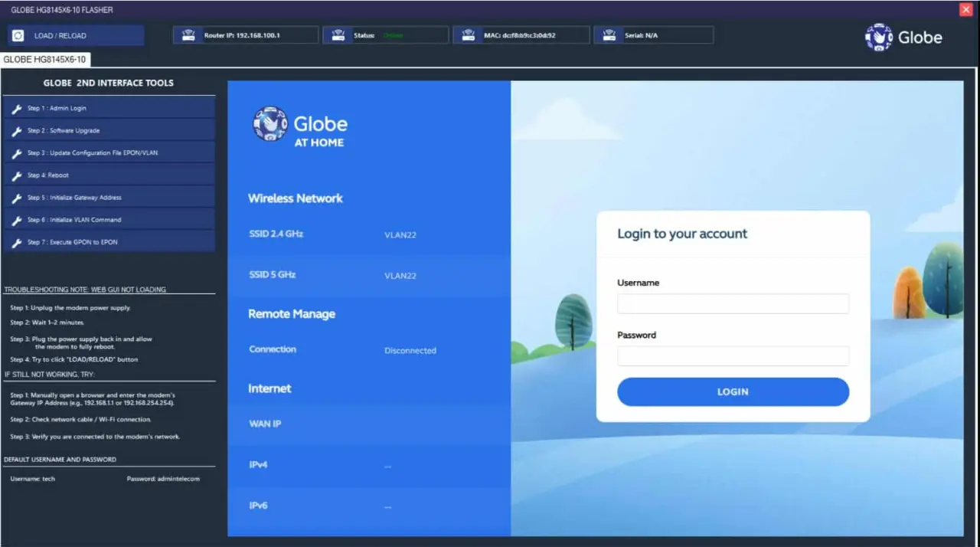Click Login to your account heading
The image size is (980, 547).
(682, 234)
